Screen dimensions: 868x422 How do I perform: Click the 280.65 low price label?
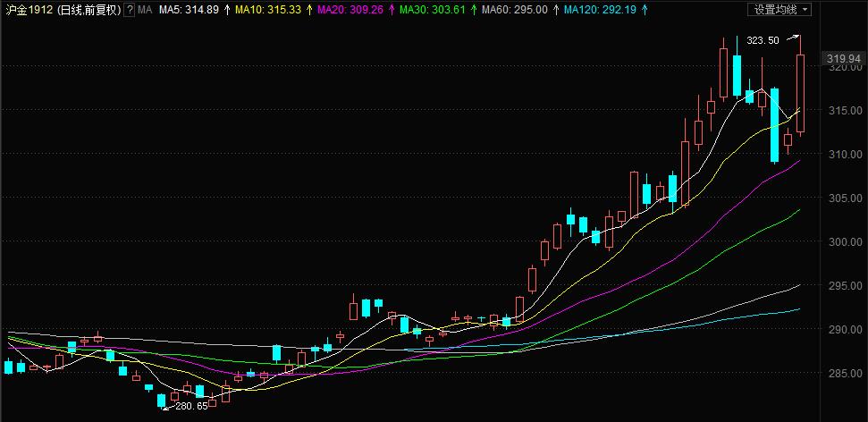[x=191, y=406]
